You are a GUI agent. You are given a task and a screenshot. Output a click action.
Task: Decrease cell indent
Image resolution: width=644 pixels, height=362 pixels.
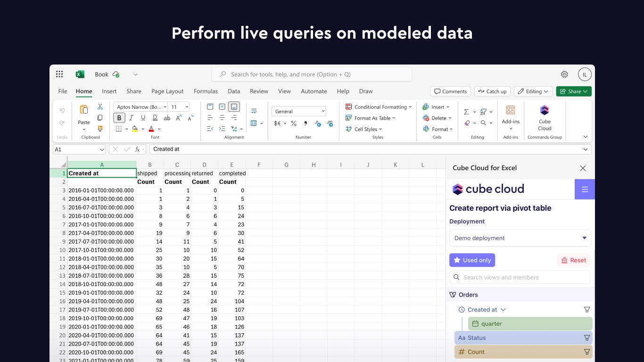click(210, 129)
